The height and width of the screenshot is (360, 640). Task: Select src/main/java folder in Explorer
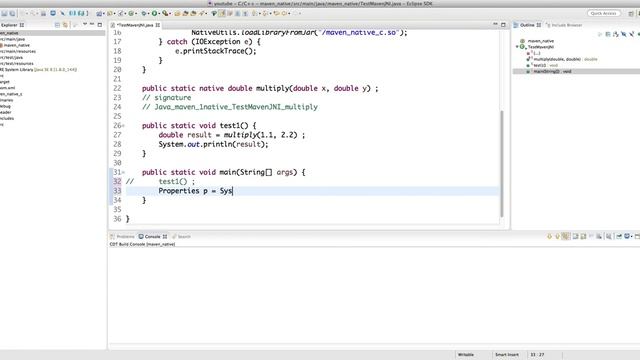[13, 39]
